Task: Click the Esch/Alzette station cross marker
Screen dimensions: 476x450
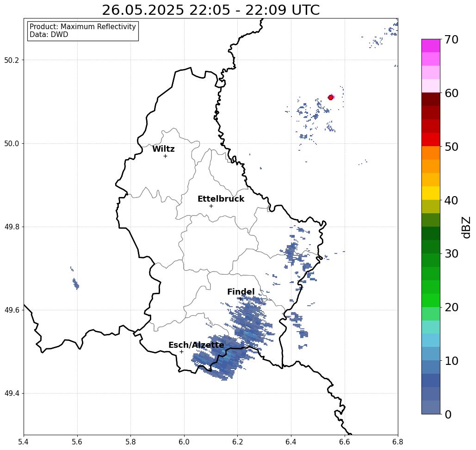Action: pyautogui.click(x=181, y=351)
